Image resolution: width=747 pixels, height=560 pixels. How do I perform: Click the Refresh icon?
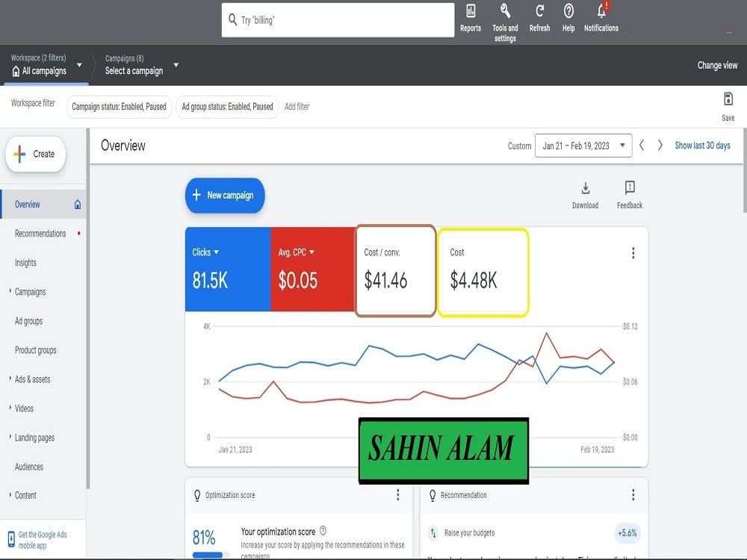point(539,11)
